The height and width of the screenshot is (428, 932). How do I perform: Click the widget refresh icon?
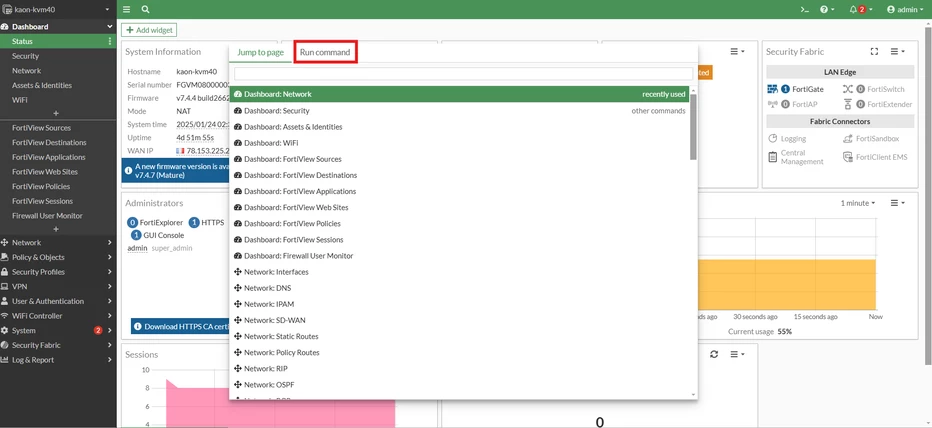714,354
